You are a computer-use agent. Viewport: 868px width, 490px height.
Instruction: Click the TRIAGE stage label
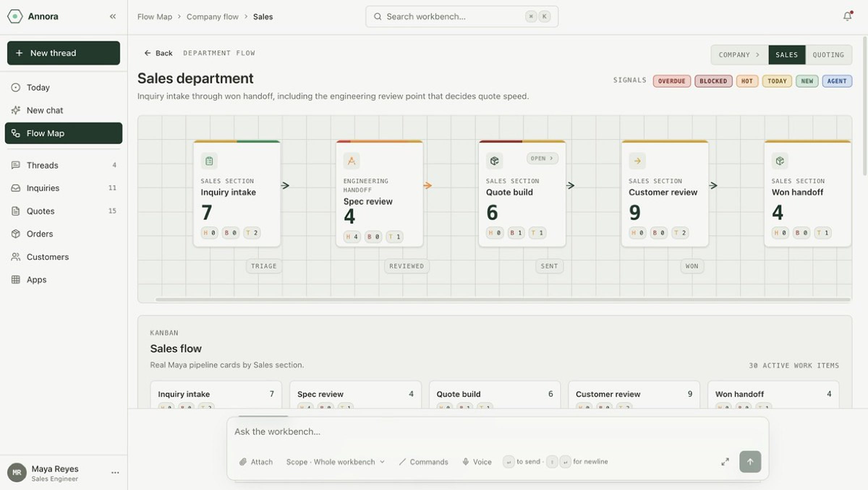(264, 266)
